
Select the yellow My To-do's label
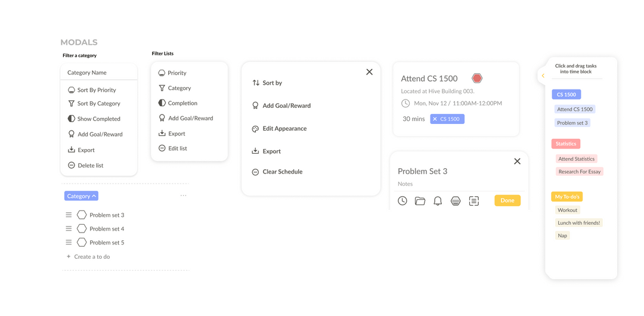pyautogui.click(x=567, y=197)
